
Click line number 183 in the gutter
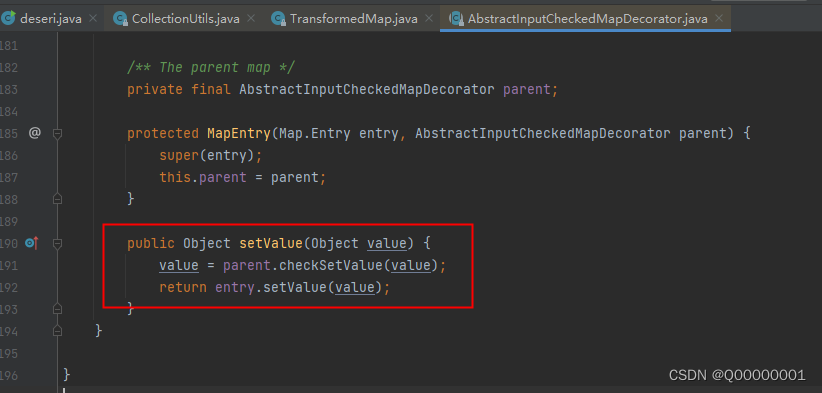pyautogui.click(x=9, y=90)
